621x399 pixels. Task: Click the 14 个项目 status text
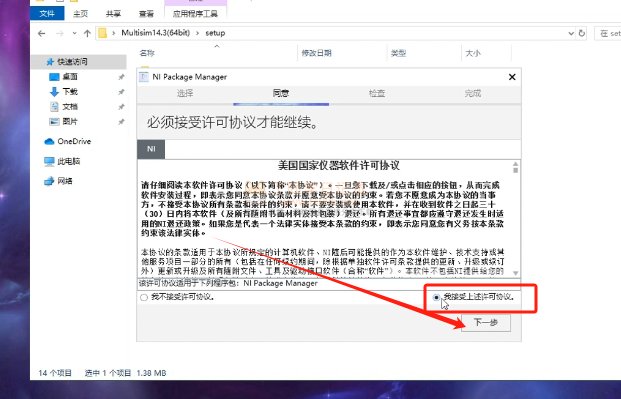point(55,373)
